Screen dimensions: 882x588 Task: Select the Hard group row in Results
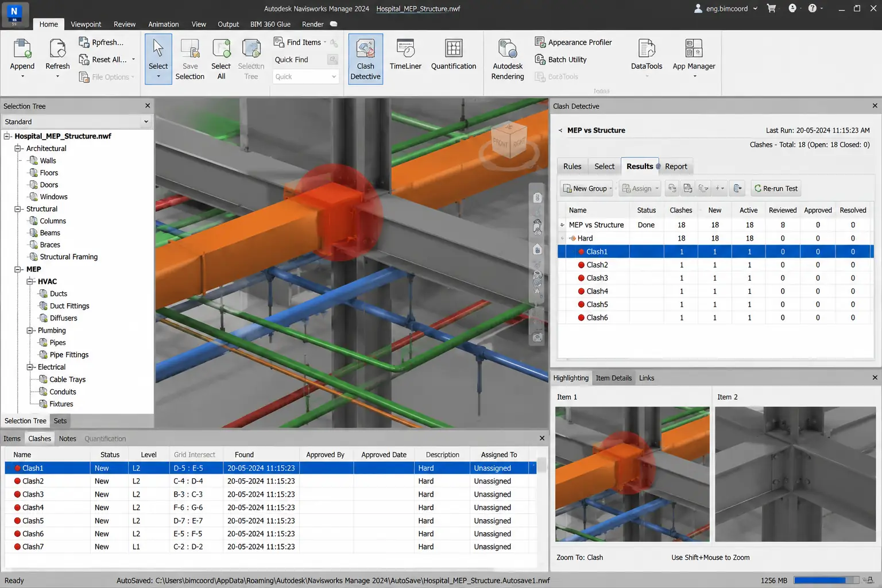point(715,238)
